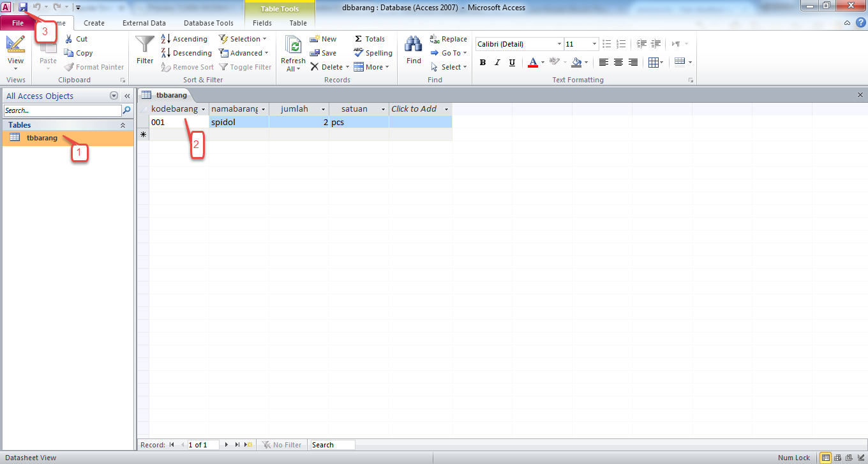The width and height of the screenshot is (868, 464).
Task: Toggle Italic formatting
Action: (x=497, y=62)
